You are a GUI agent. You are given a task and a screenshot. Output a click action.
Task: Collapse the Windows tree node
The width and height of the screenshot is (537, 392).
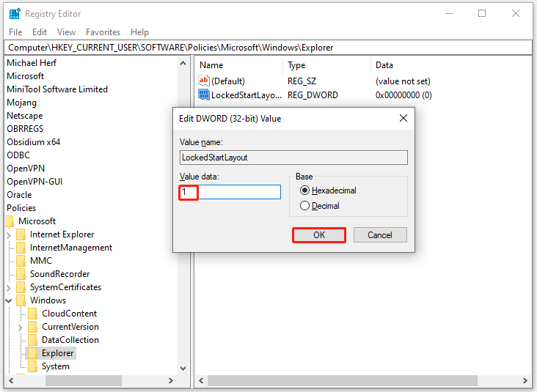coord(9,300)
